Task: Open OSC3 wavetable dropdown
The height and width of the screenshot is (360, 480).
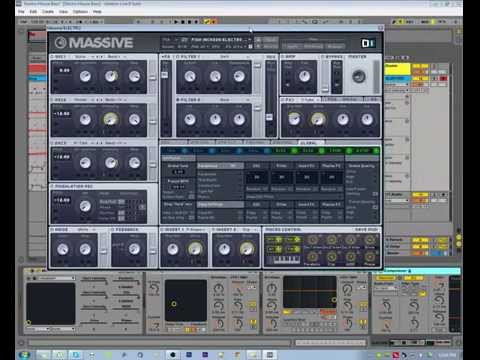Action: (83, 143)
